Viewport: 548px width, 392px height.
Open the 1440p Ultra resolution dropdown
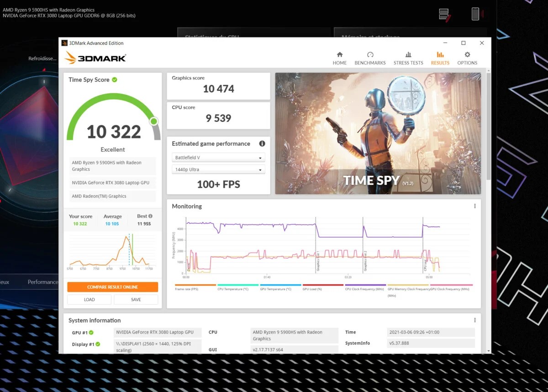coord(219,170)
